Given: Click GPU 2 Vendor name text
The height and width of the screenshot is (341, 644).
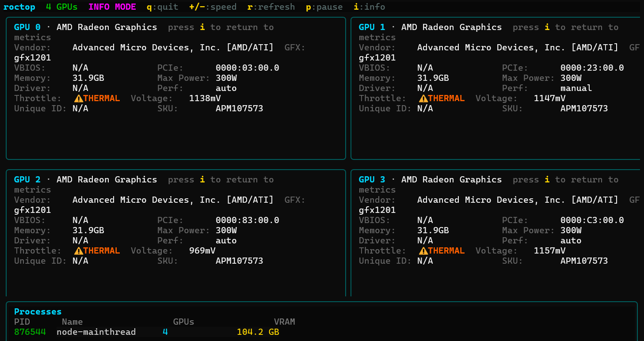Looking at the screenshot, I should pyautogui.click(x=173, y=200).
